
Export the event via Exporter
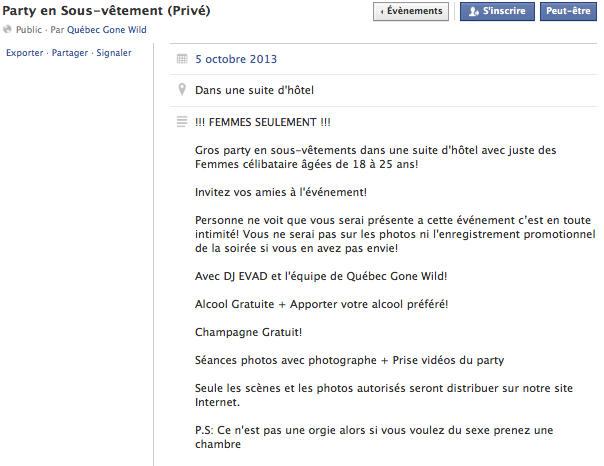25,53
